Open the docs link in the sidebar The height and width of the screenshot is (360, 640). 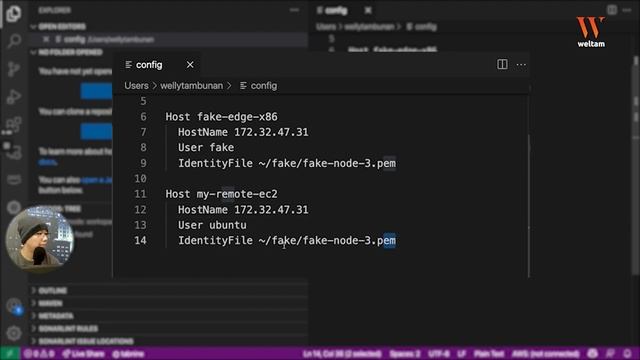pyautogui.click(x=48, y=162)
